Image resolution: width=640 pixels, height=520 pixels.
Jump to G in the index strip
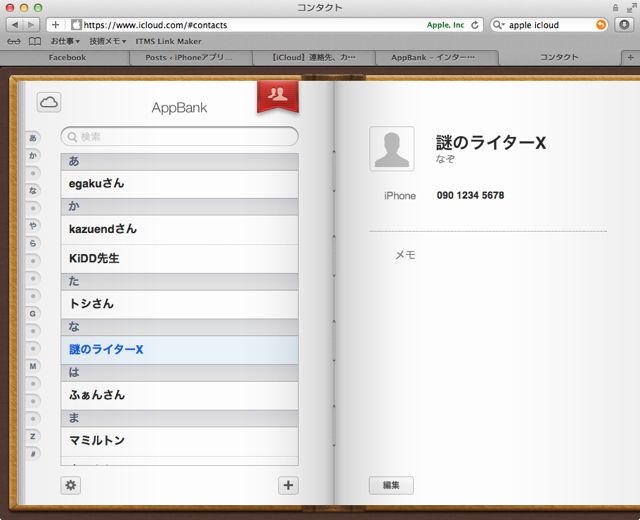tap(33, 313)
